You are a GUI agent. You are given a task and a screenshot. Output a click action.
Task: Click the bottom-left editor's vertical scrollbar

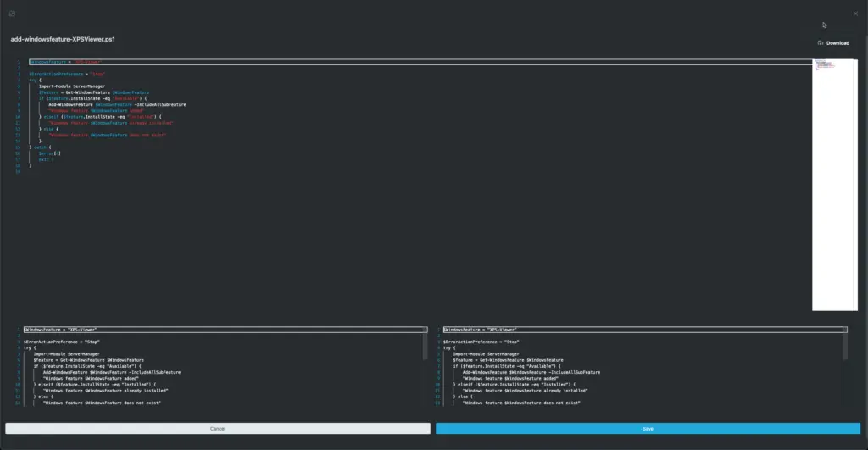[426, 346]
